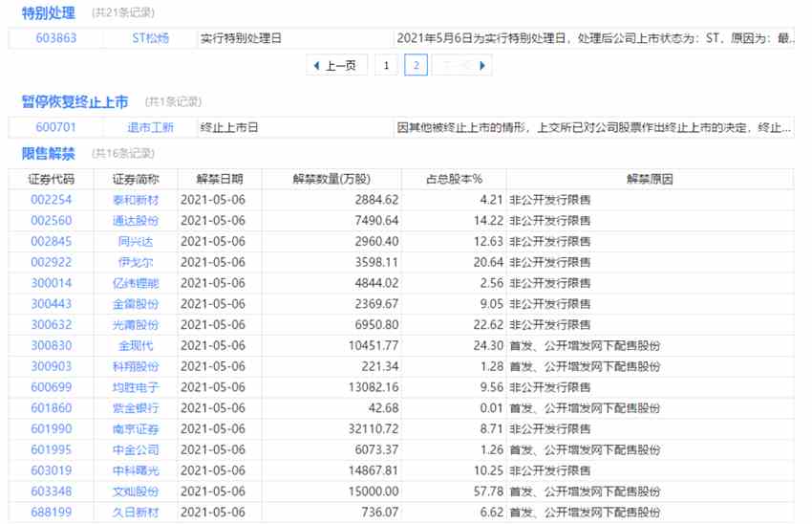This screenshot has width=812, height=524.
Task: Select pagination page 2
Action: tap(416, 65)
